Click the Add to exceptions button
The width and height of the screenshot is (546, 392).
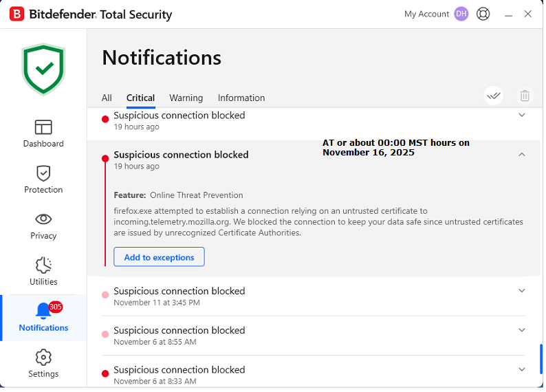point(159,257)
